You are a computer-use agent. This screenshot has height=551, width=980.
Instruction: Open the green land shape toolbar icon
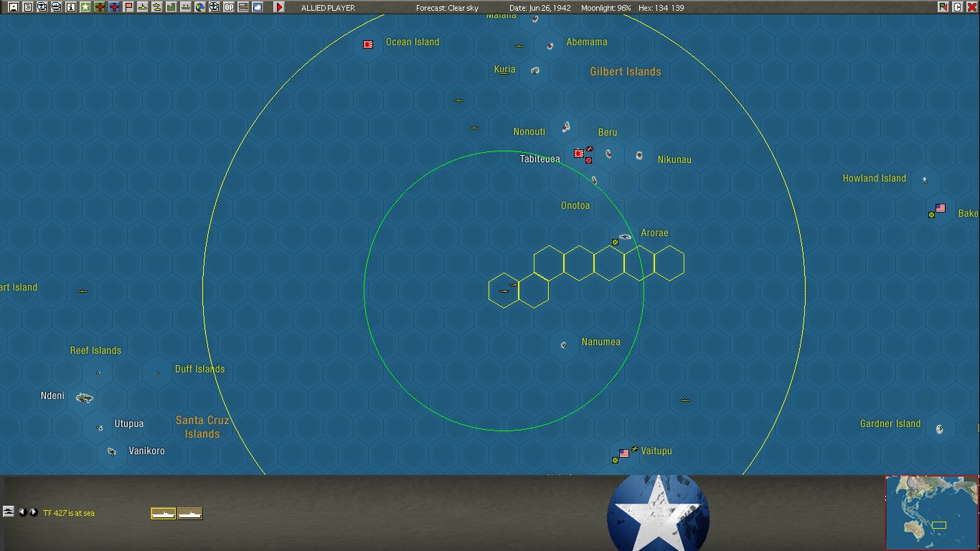click(171, 7)
